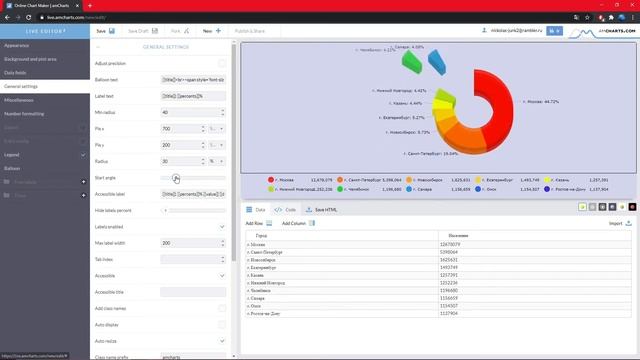Screen dimensions: 640x360
Task: Click the red Москва legend marker
Action: 271,180
